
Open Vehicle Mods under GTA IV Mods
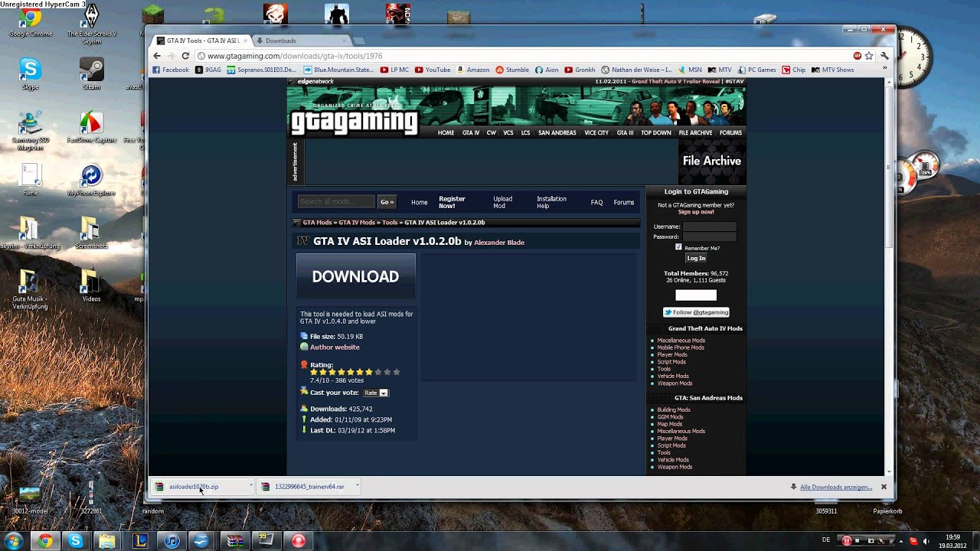[673, 377]
